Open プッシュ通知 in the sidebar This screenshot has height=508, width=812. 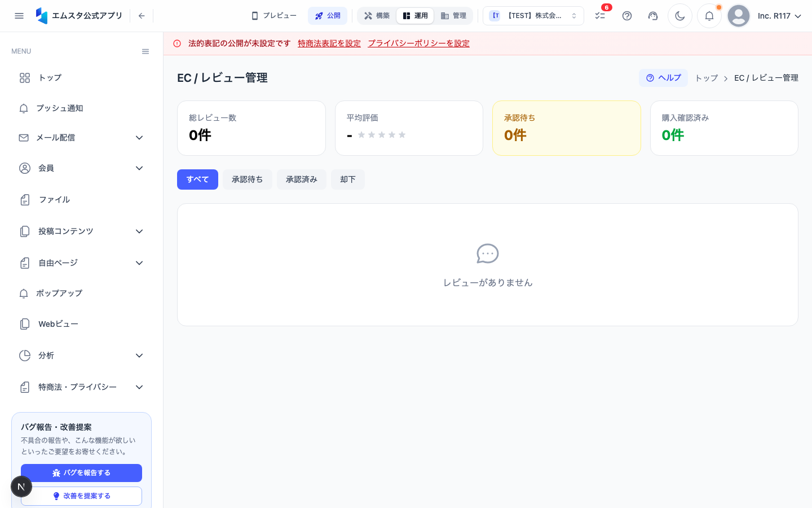81,108
